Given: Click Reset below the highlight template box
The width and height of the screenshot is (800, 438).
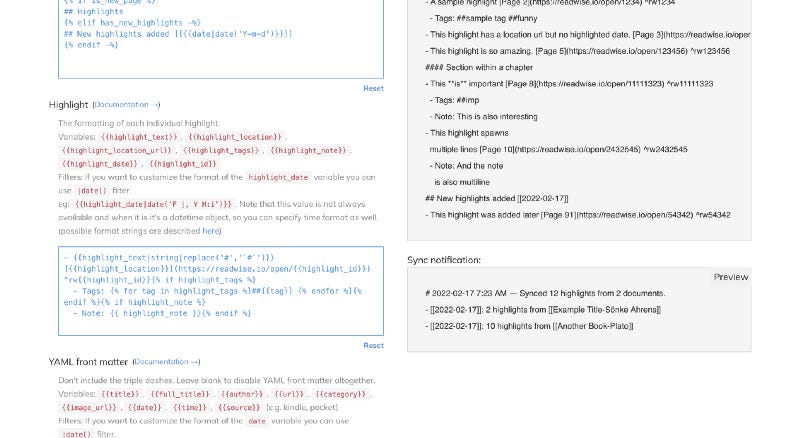Looking at the screenshot, I should pos(373,346).
